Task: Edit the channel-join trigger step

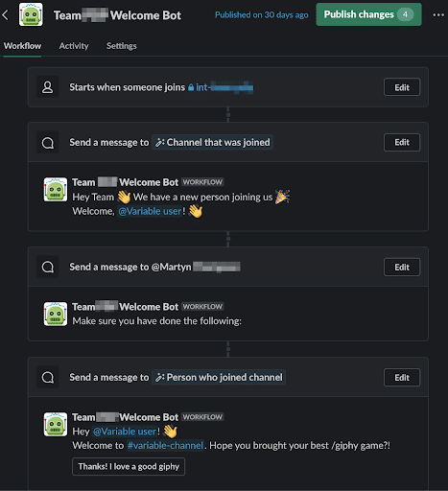Action: coord(402,87)
